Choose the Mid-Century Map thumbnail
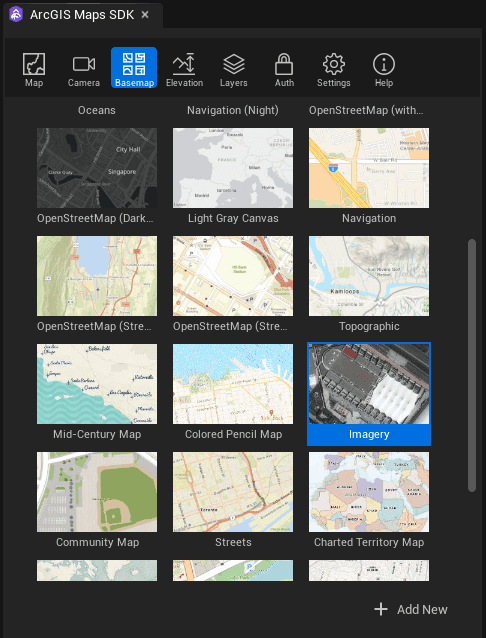This screenshot has width=486, height=638. click(97, 384)
